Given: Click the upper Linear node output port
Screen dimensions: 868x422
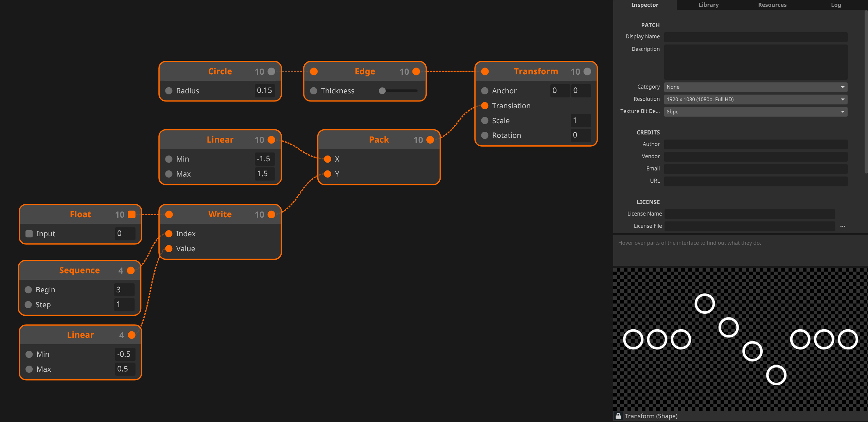Looking at the screenshot, I should pos(271,140).
